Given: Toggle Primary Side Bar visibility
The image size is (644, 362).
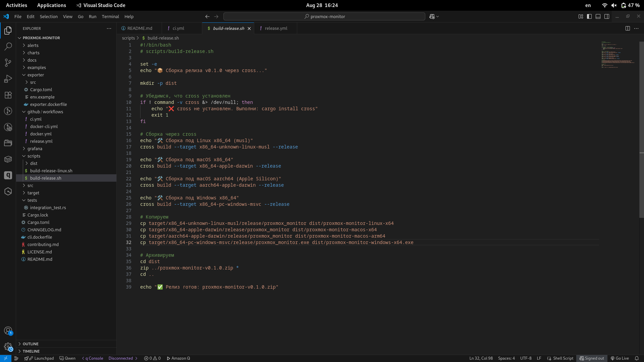Looking at the screenshot, I should (589, 16).
